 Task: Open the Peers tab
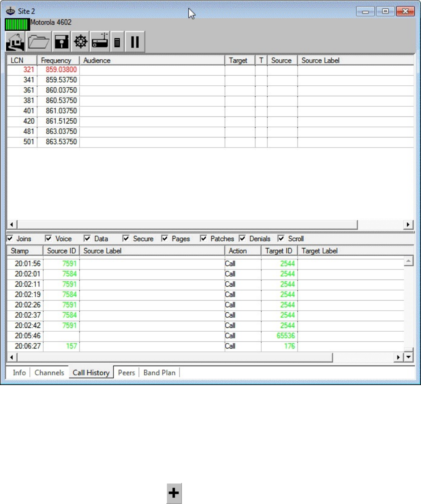coord(126,372)
